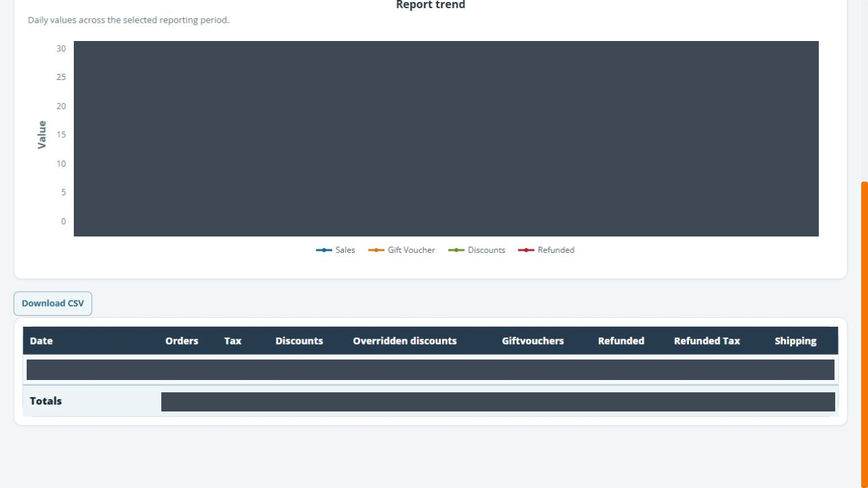Viewport: 868px width, 488px height.
Task: Click the Overridden discounts column header
Action: point(405,341)
